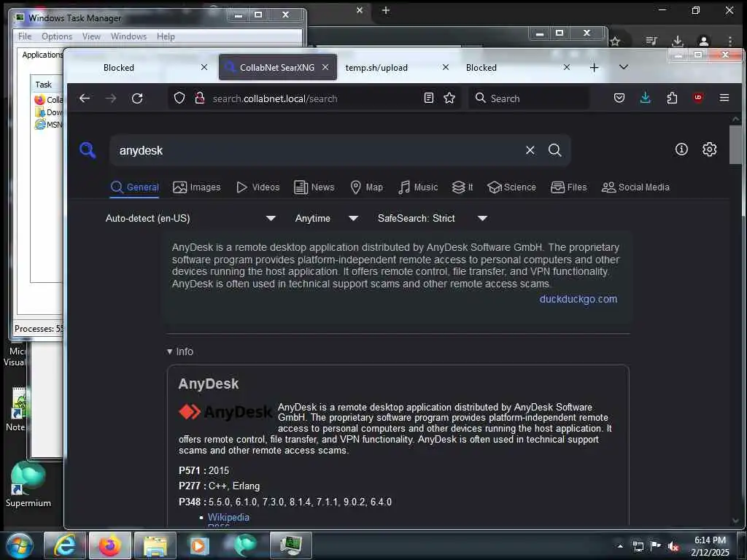Open duckduckgo.com source link
Screen dimensions: 747x560
click(x=578, y=299)
